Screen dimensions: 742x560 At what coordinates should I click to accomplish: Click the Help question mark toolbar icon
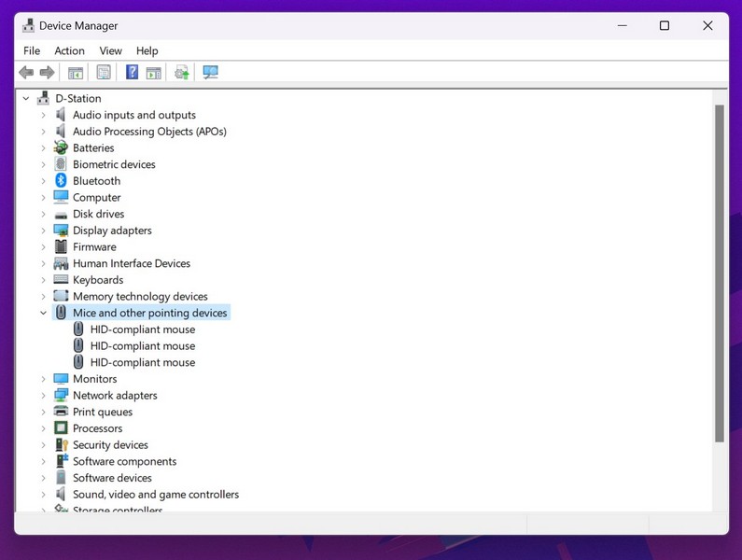[x=132, y=73]
